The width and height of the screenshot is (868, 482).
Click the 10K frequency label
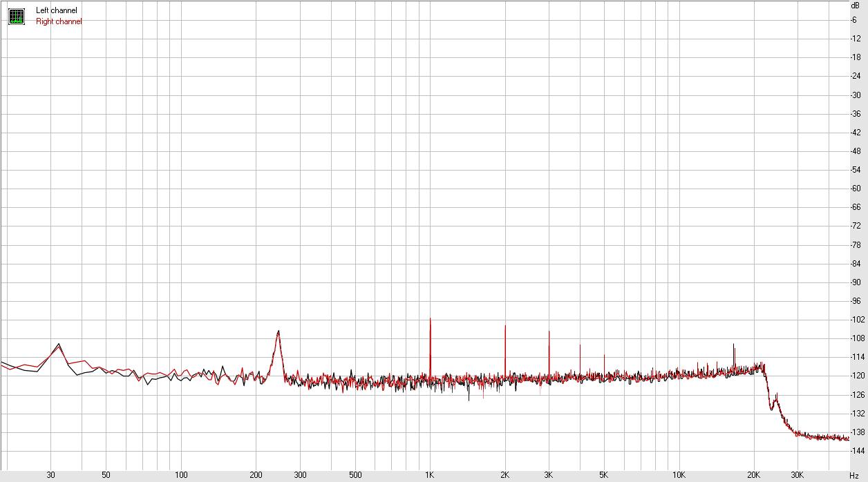tap(679, 475)
